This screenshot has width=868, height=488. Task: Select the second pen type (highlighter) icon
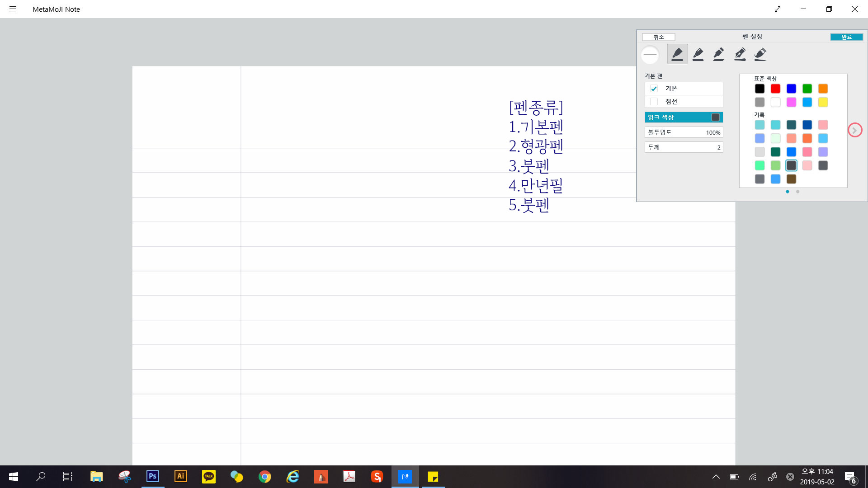pyautogui.click(x=698, y=54)
